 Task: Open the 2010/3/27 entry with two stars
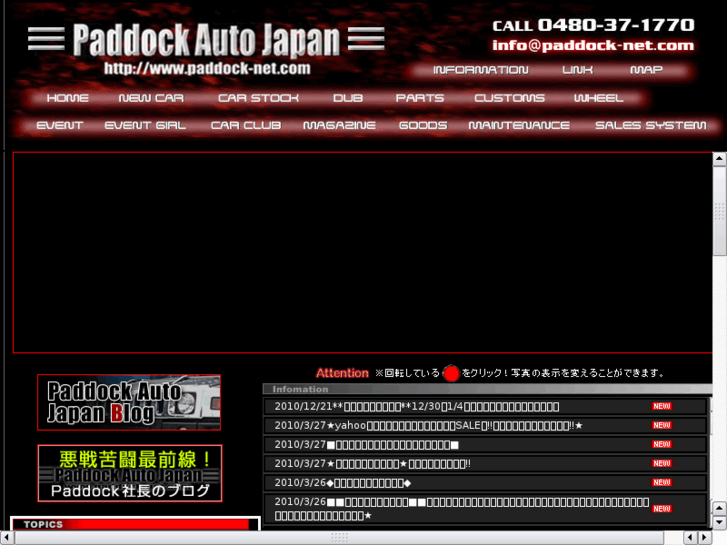coord(486,464)
